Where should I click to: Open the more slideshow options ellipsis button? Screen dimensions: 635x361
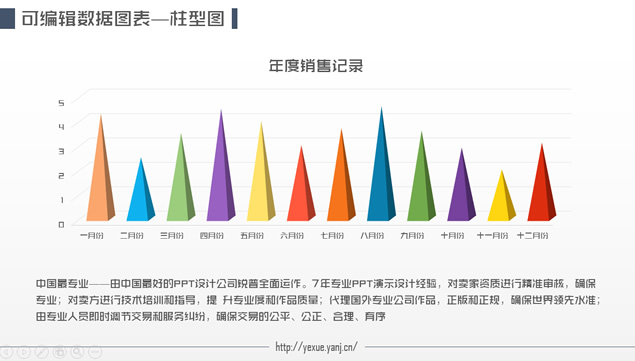pos(95,352)
